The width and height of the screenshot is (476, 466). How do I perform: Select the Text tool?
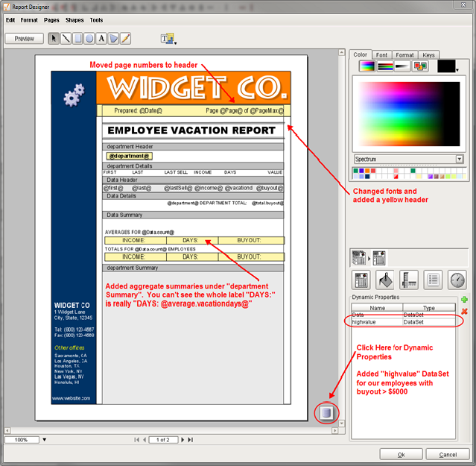click(x=101, y=39)
